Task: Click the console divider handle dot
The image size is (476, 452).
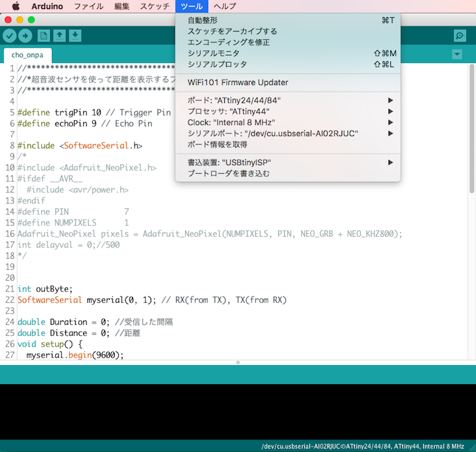Action: [238, 363]
